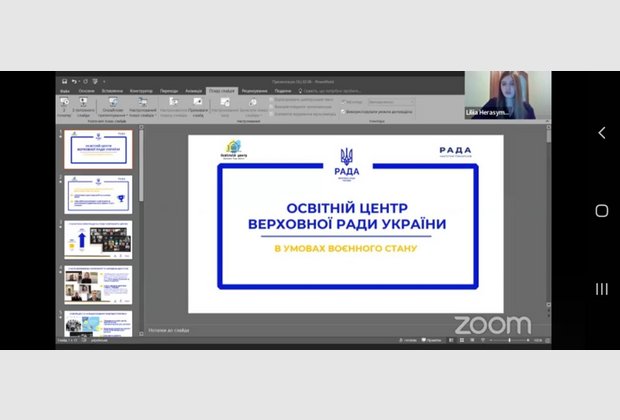Open the Рецензування tab
The image size is (620, 420).
tap(255, 91)
